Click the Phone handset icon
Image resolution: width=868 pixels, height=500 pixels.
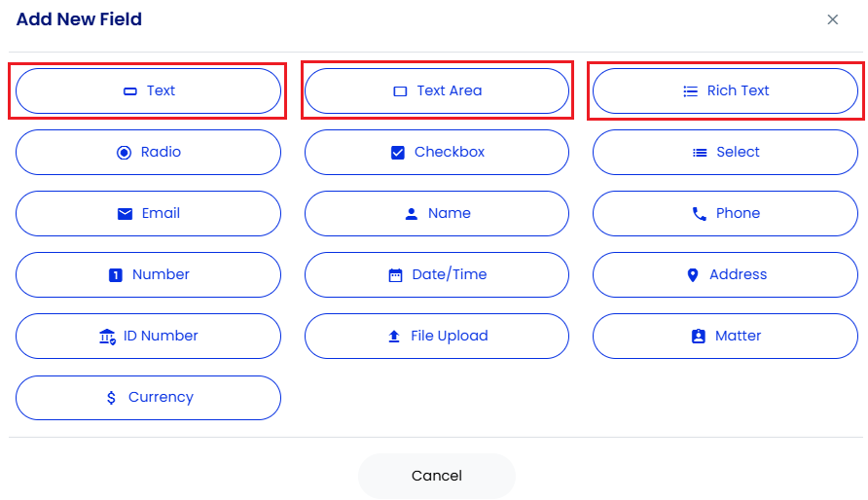(x=699, y=214)
